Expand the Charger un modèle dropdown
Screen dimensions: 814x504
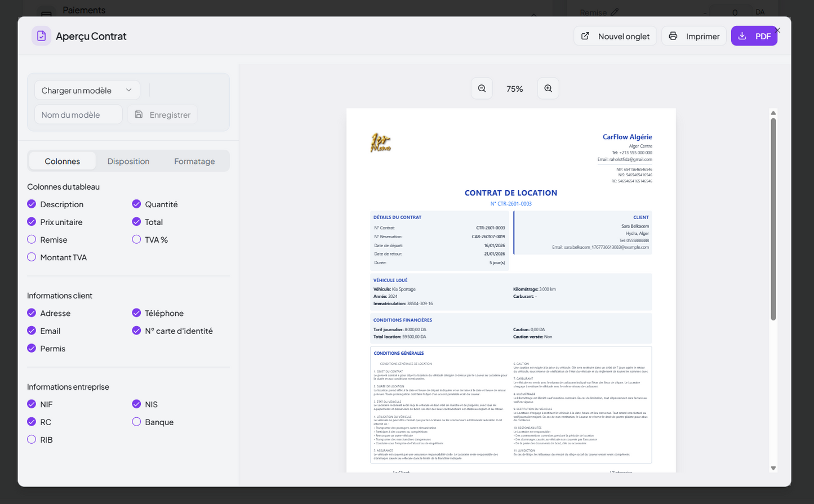point(87,90)
